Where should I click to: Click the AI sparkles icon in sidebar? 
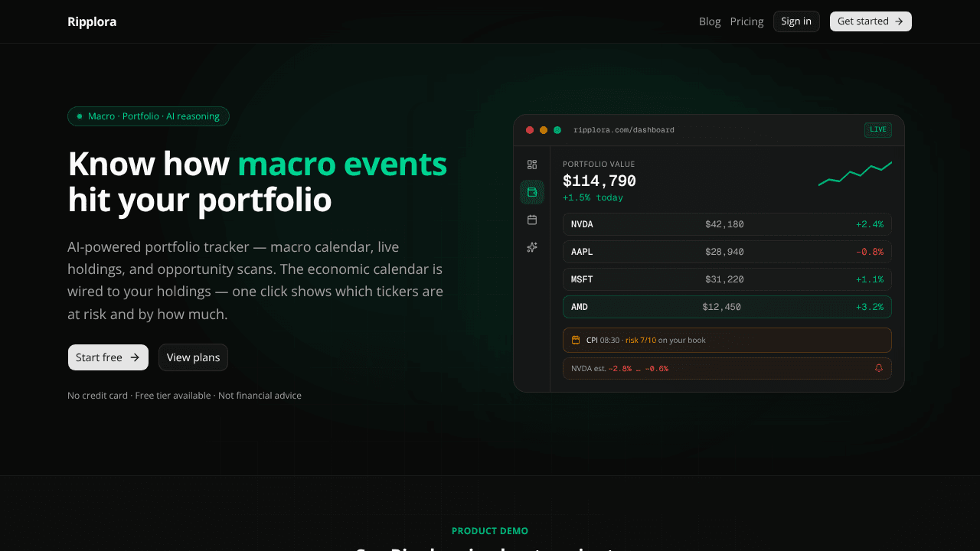532,247
